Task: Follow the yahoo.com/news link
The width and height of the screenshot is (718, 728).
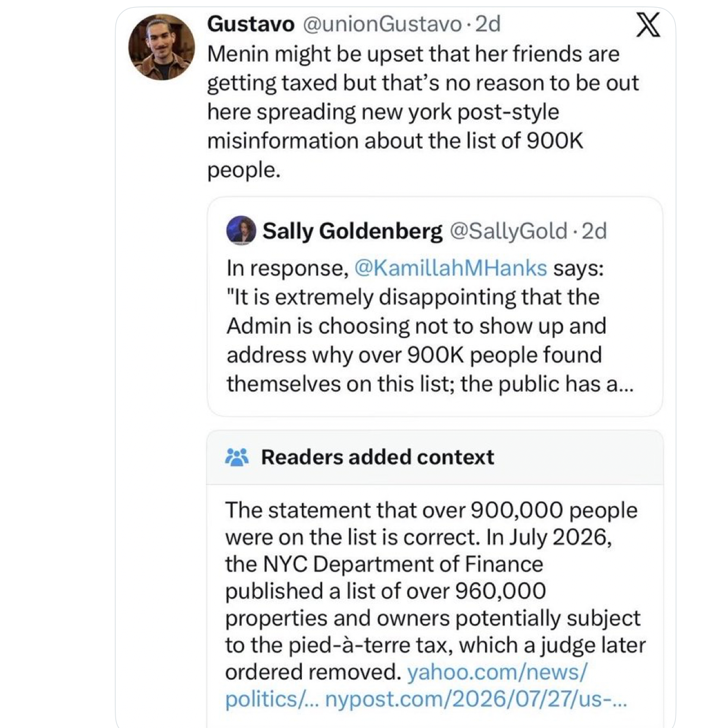Action: 497,672
